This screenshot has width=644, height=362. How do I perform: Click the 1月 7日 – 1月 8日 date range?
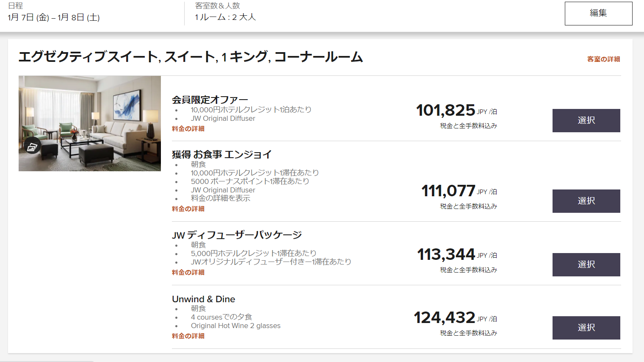coord(54,17)
